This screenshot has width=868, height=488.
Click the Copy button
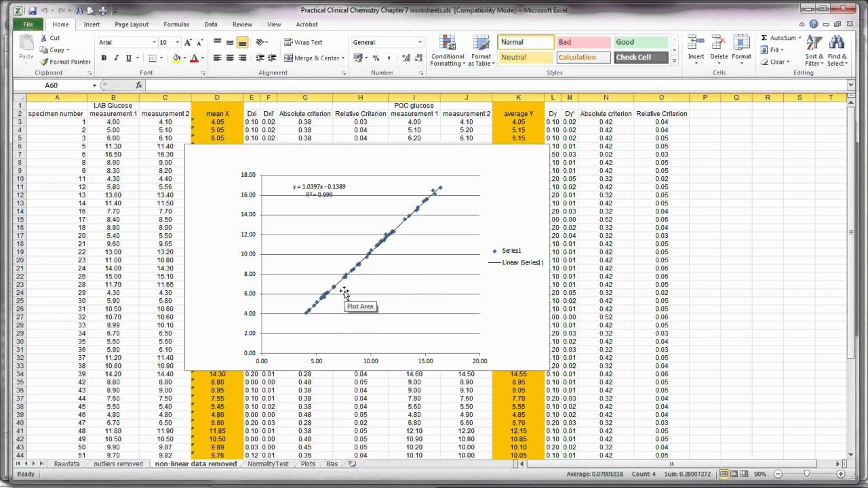tap(53, 50)
